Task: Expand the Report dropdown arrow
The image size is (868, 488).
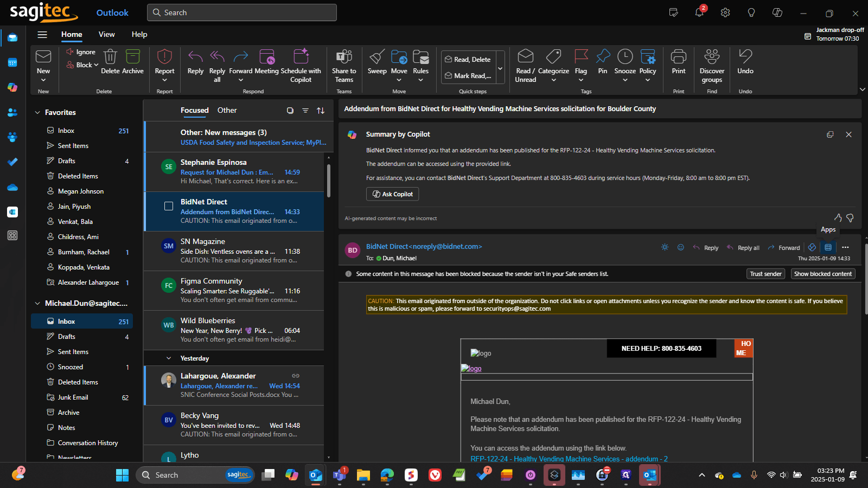Action: tap(164, 80)
